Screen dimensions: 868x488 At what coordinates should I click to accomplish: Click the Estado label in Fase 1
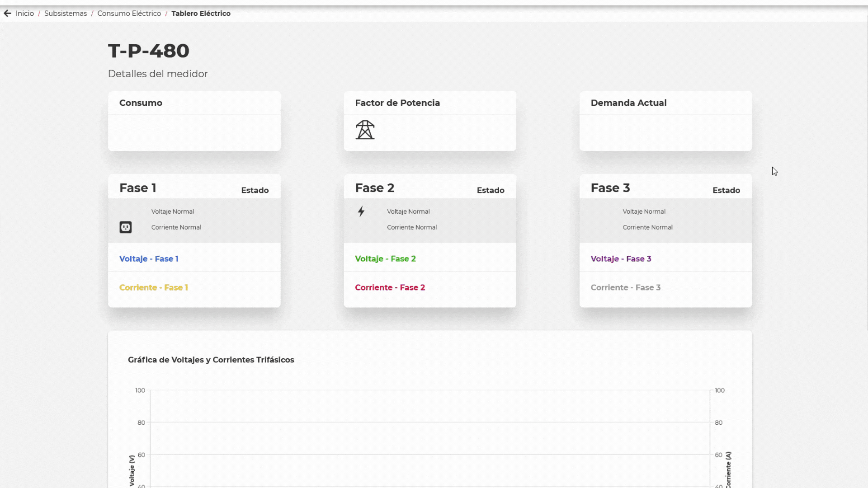pos(255,190)
